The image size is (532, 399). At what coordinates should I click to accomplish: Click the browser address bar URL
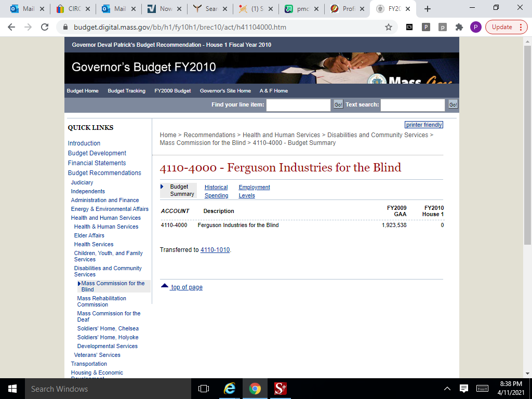[x=180, y=27]
